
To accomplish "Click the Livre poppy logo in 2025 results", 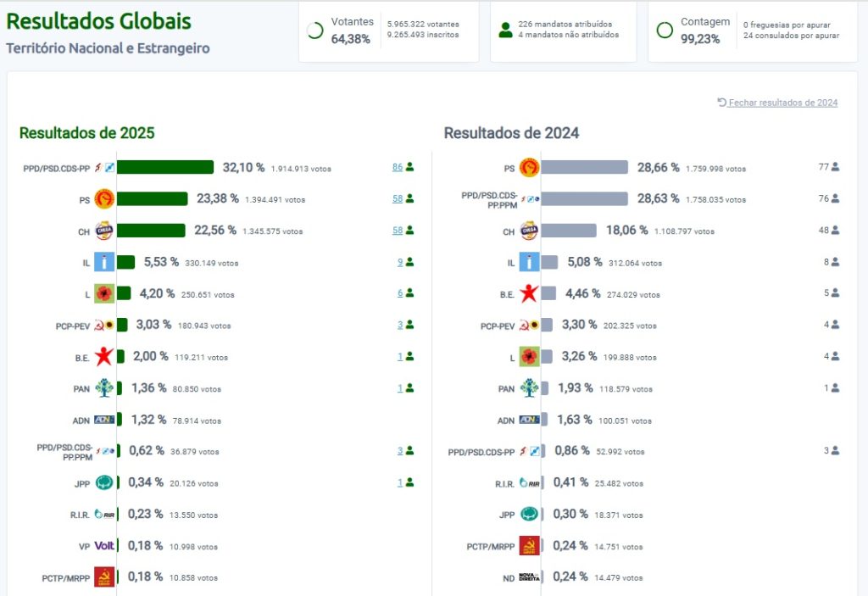I will click(x=104, y=293).
